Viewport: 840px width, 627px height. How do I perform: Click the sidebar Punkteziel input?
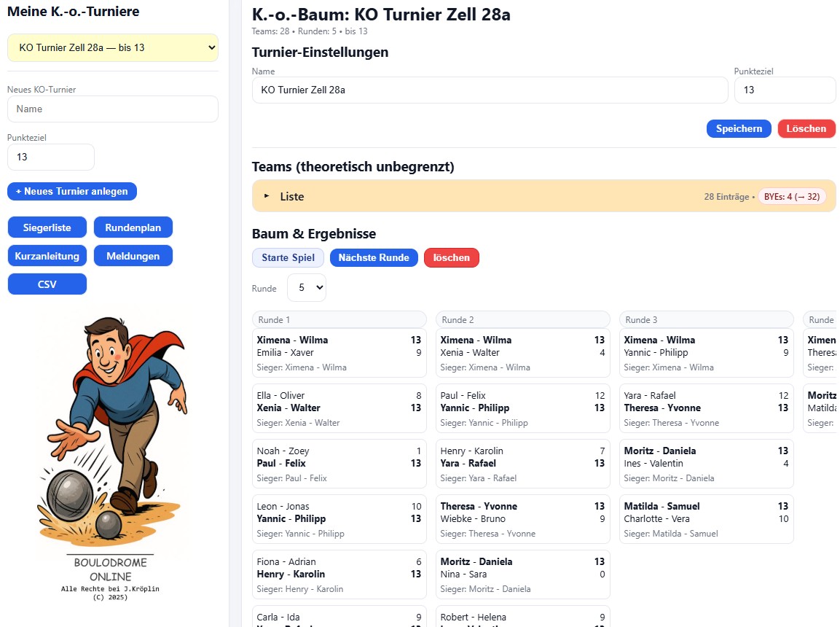[x=51, y=157]
